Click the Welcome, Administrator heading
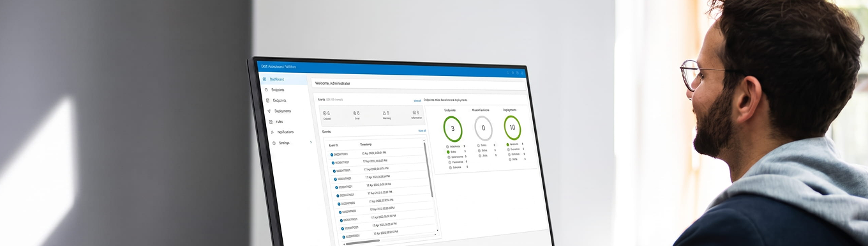Screen dimensions: 868x246 pos(333,83)
